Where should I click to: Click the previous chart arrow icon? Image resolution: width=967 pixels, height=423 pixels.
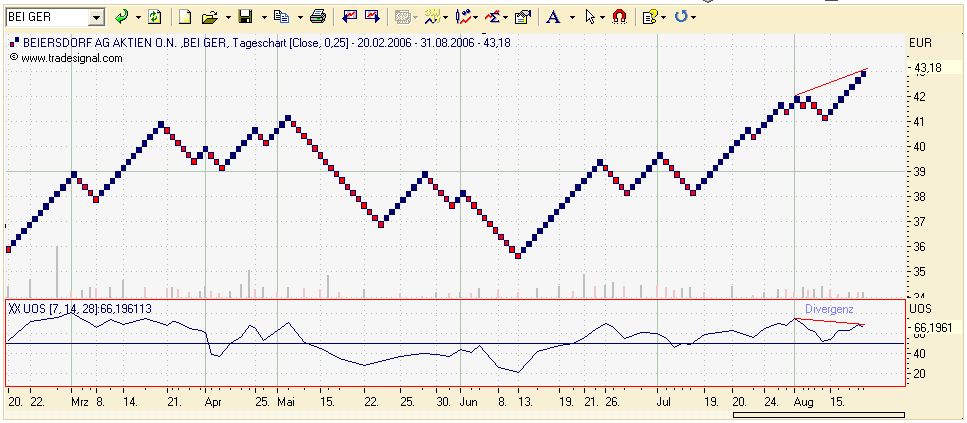click(x=350, y=17)
